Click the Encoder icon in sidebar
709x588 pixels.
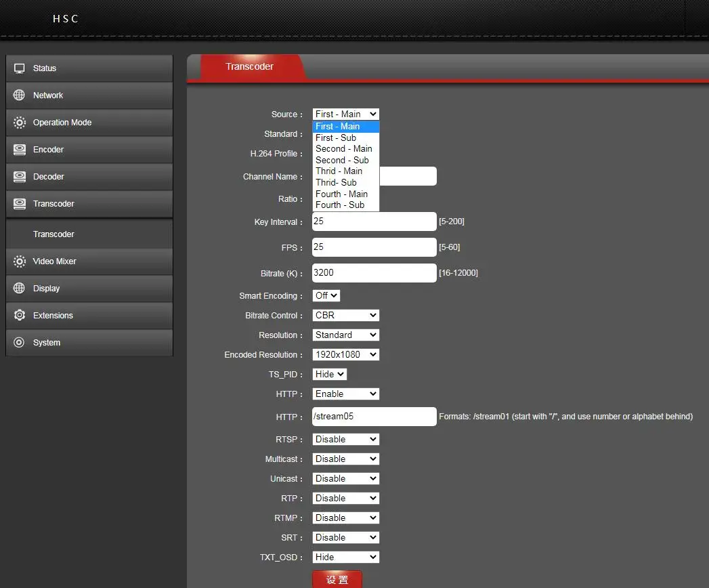point(19,149)
